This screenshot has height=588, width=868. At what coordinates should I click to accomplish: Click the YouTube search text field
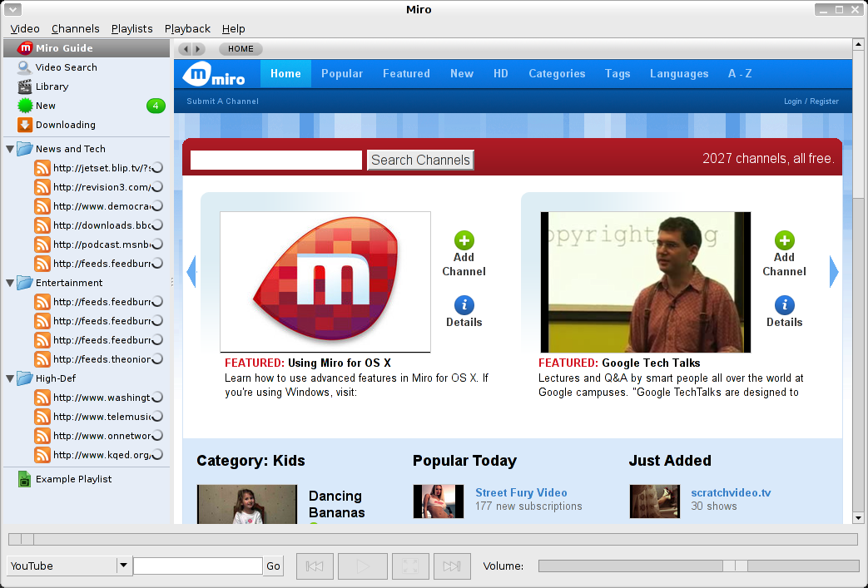click(x=198, y=566)
